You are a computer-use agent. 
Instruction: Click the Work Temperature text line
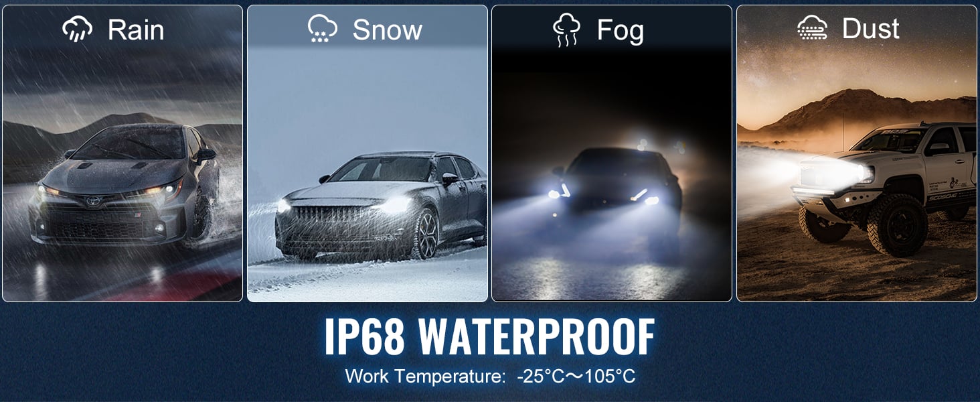coord(490,376)
